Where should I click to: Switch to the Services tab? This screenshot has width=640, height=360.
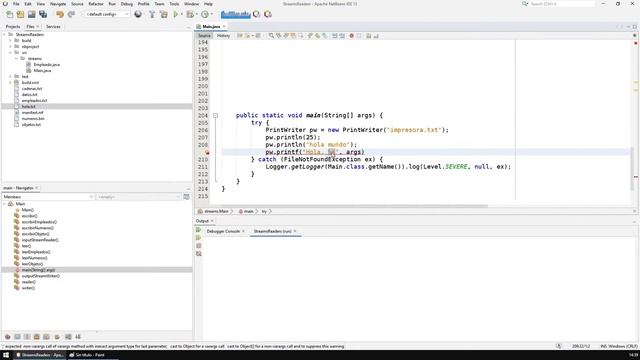53,27
